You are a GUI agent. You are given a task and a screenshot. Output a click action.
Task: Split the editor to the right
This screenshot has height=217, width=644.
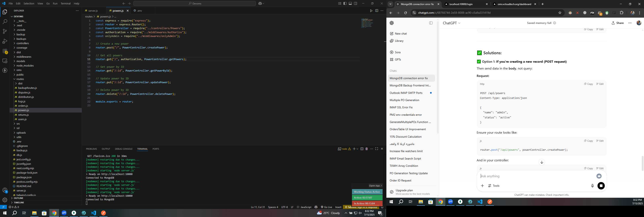[x=377, y=11]
